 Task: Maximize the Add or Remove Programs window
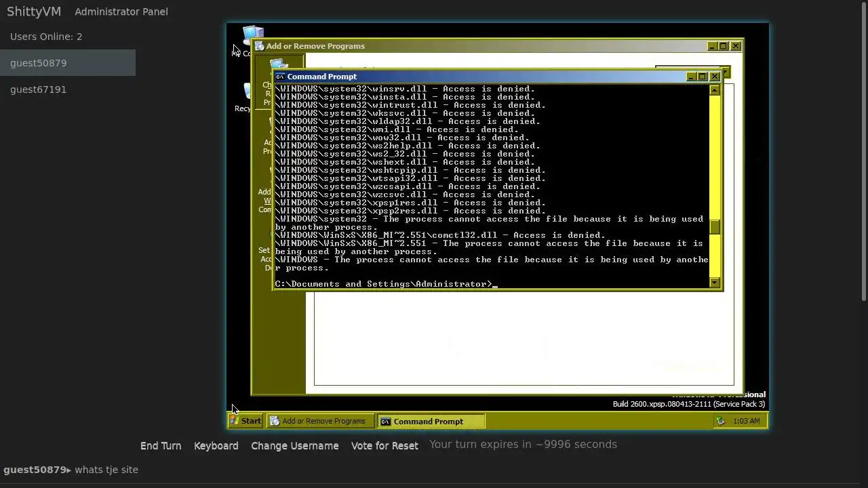[724, 46]
